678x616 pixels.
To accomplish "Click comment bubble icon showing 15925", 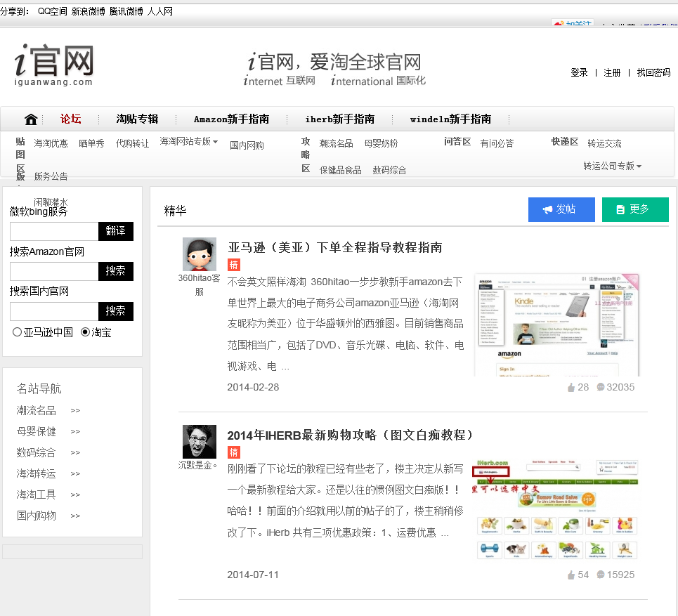I will pos(601,575).
